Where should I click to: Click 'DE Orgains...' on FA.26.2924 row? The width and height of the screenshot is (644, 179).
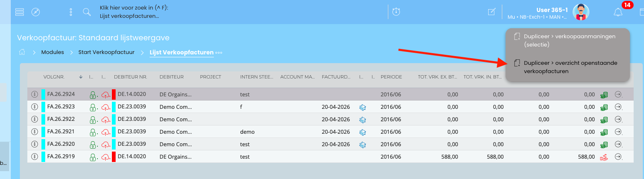tap(176, 95)
